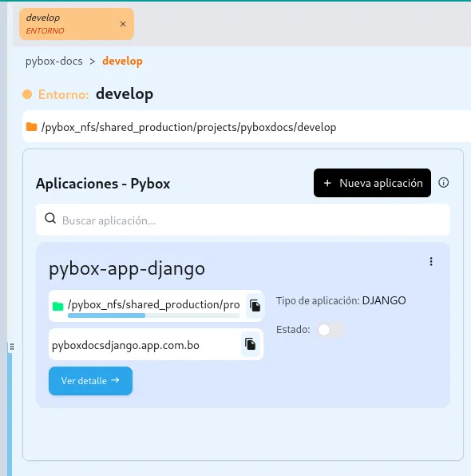The image size is (471, 476).
Task: Click the Nueva aplicación button
Action: [x=372, y=183]
